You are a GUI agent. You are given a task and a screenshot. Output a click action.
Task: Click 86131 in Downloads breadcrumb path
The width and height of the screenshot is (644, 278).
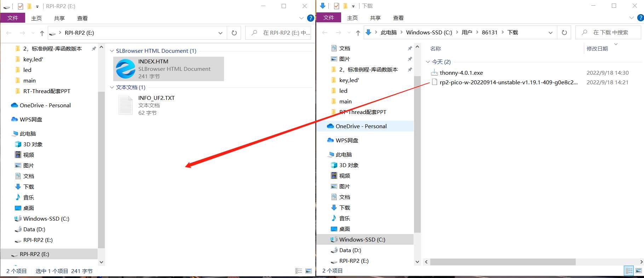pyautogui.click(x=490, y=33)
